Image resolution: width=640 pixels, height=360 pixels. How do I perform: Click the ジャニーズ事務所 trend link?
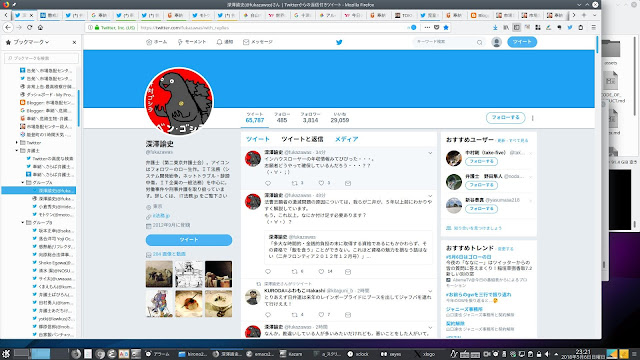tap(464, 309)
